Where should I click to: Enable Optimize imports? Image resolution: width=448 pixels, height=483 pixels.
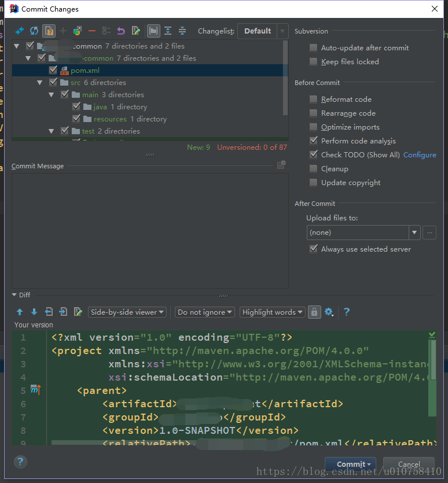[313, 127]
